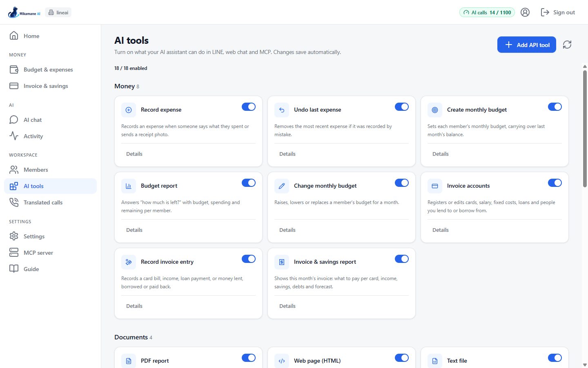Viewport: 588px width, 368px height.
Task: Click the Budget report chart icon
Action: click(x=129, y=186)
